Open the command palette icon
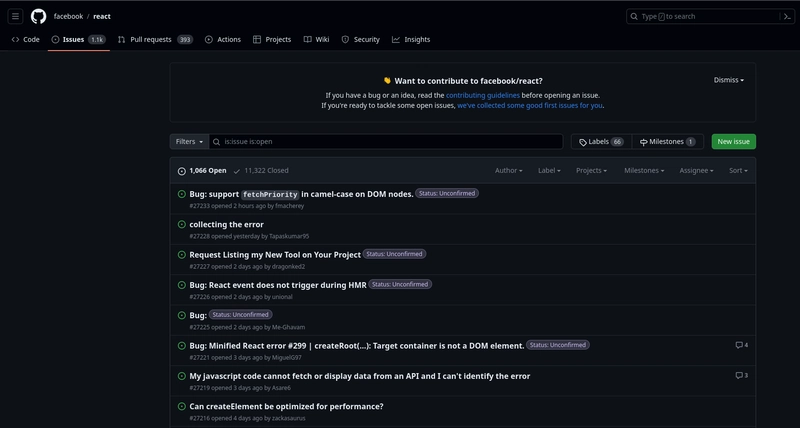Screen dimensions: 800x428 coord(787,16)
